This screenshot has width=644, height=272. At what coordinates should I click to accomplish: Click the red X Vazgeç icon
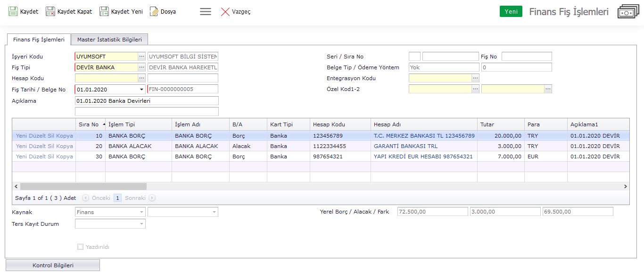tap(225, 12)
